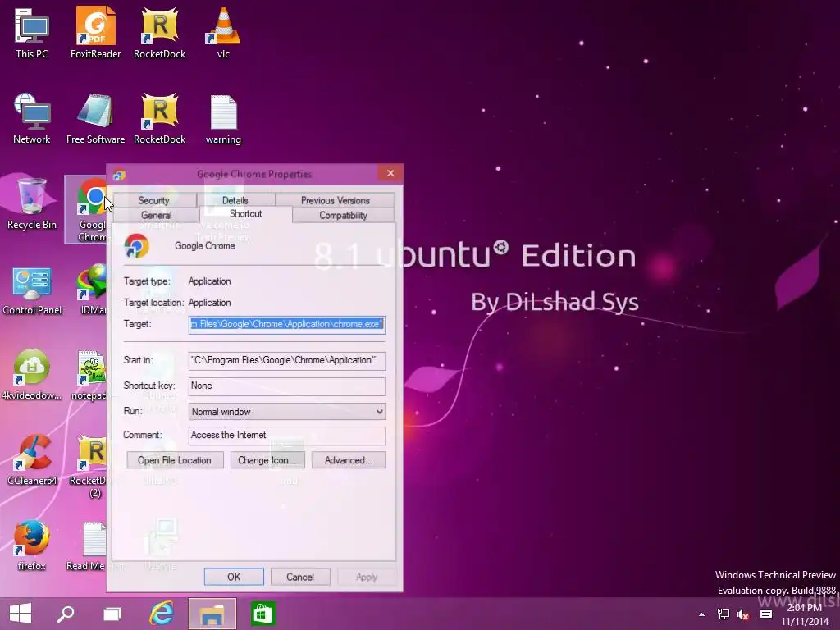
Task: Launch Internet Explorer from taskbar
Action: coord(162,614)
